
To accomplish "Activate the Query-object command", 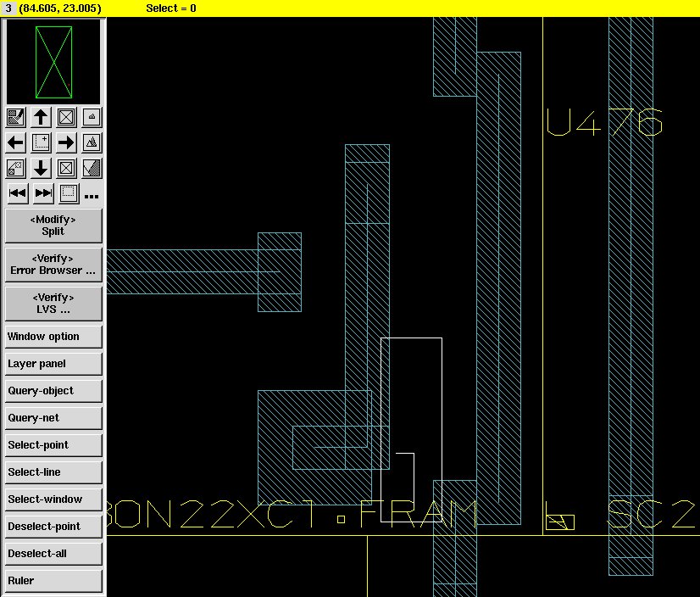I will click(x=53, y=391).
